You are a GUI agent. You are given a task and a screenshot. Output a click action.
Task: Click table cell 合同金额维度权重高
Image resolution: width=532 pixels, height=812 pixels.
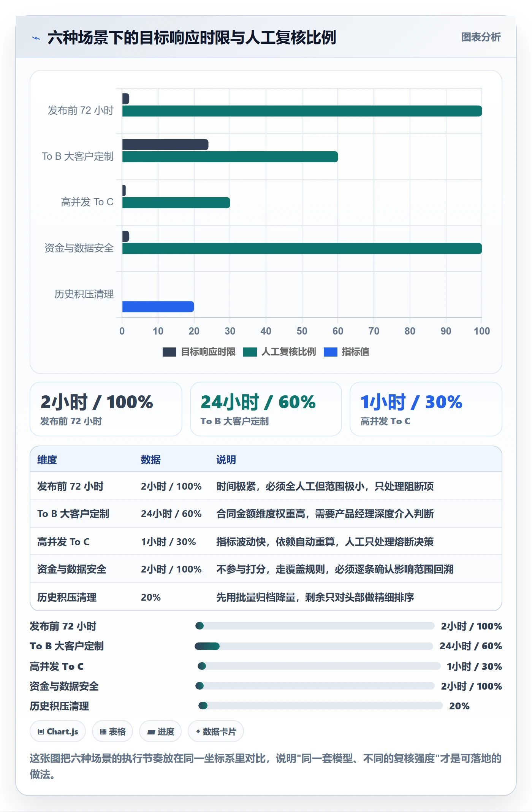pyautogui.click(x=325, y=514)
